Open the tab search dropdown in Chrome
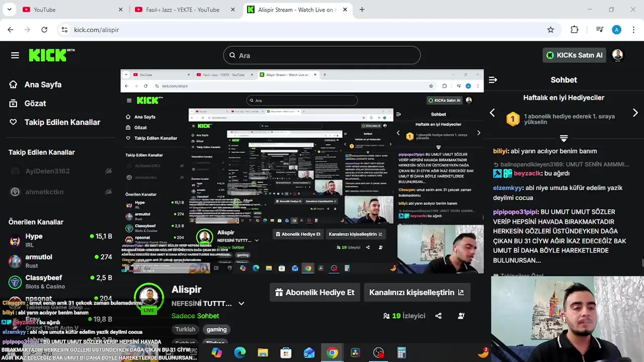Image resolution: width=644 pixels, height=362 pixels. (x=9, y=10)
